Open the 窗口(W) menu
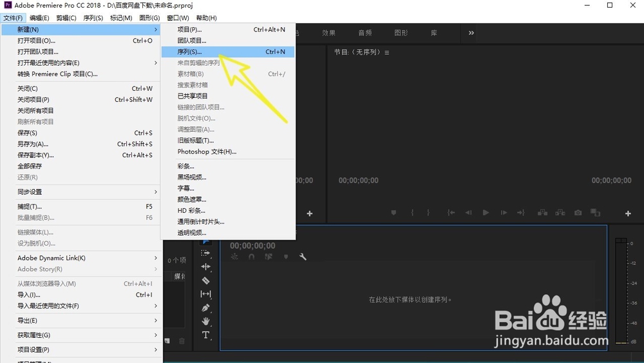Image resolution: width=644 pixels, height=363 pixels. (178, 18)
